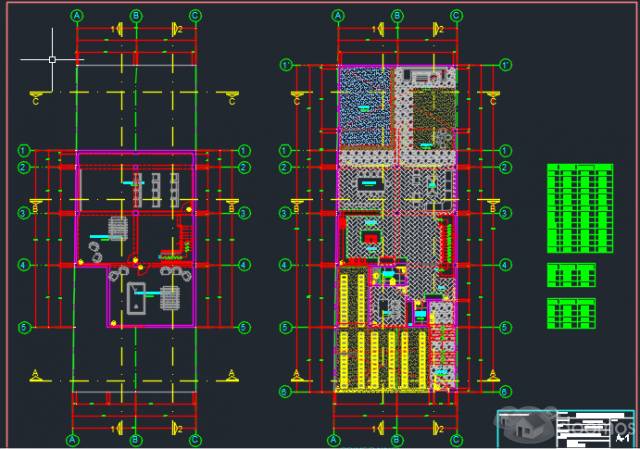Viewport: 640px width, 449px height.
Task: Select section marker C left of left plan
Action: 37,98
